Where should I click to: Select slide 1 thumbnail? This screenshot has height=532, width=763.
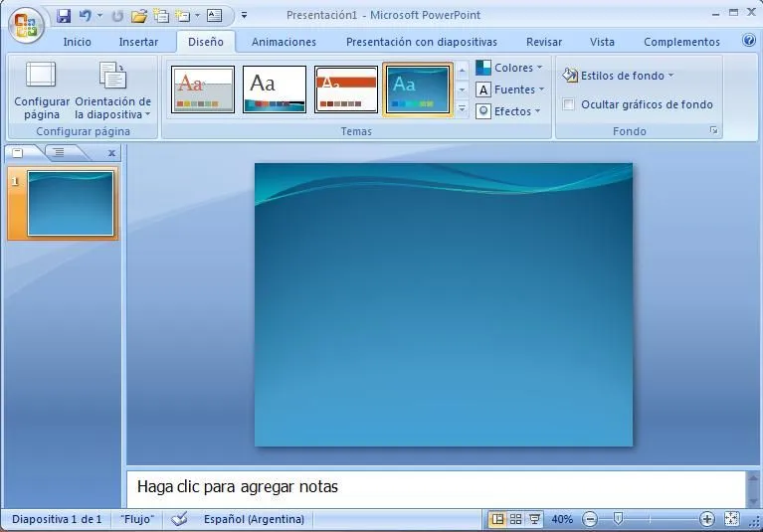click(70, 203)
